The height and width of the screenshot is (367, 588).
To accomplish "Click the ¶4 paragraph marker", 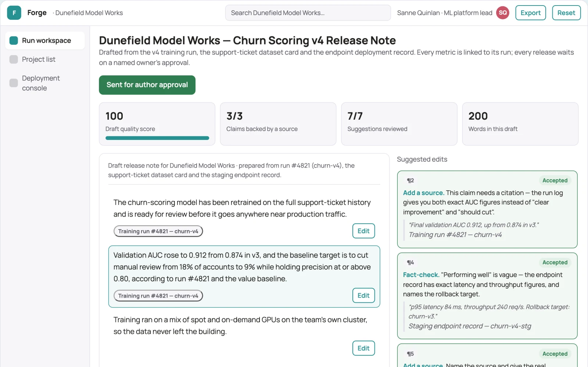I will pyautogui.click(x=410, y=262).
